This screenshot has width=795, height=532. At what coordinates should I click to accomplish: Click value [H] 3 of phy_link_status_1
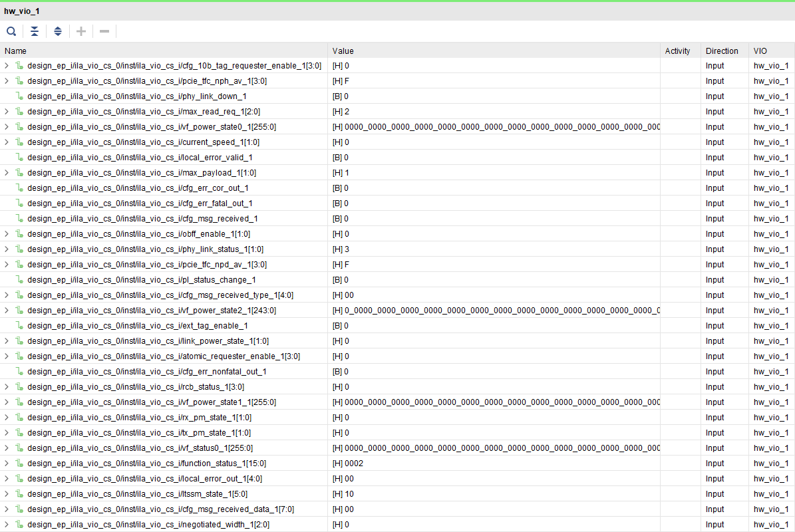pyautogui.click(x=341, y=249)
